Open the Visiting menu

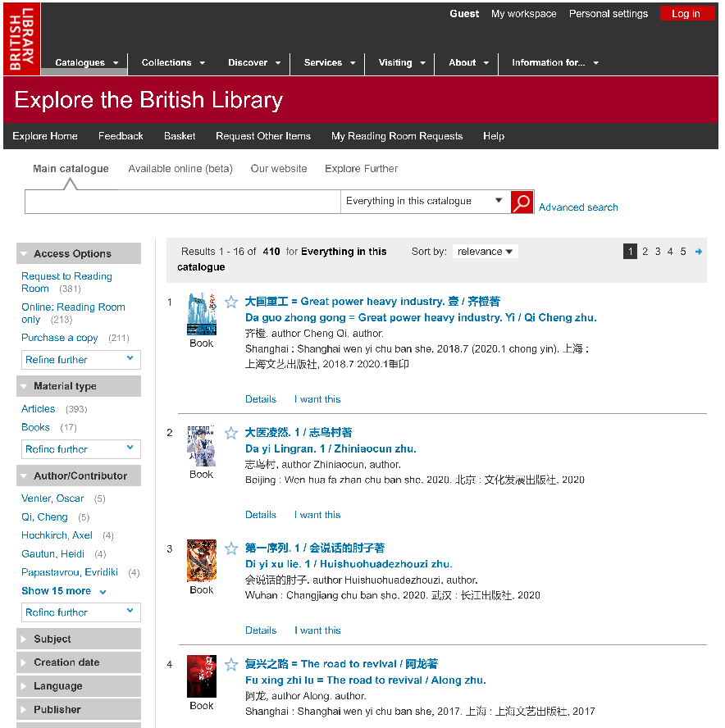(402, 62)
